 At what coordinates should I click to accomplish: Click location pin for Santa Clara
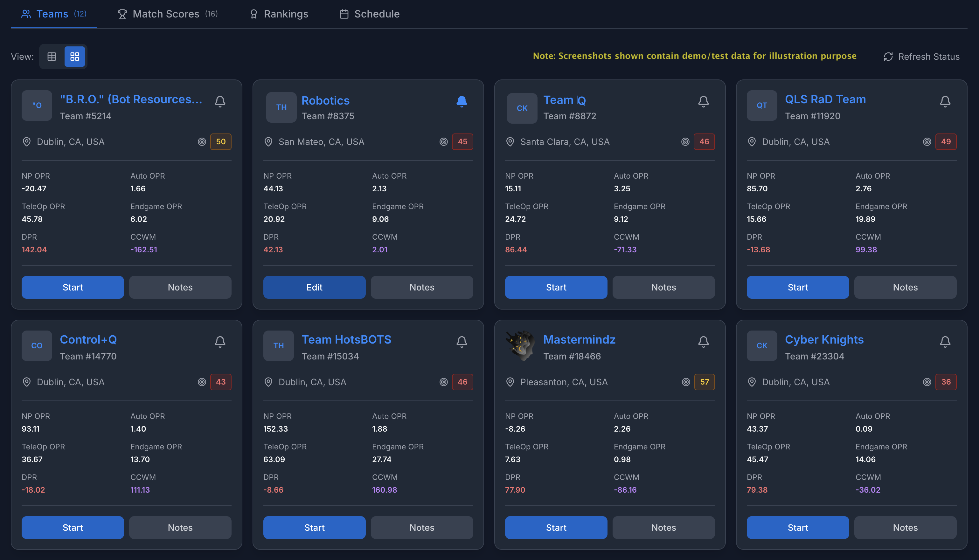[510, 141]
